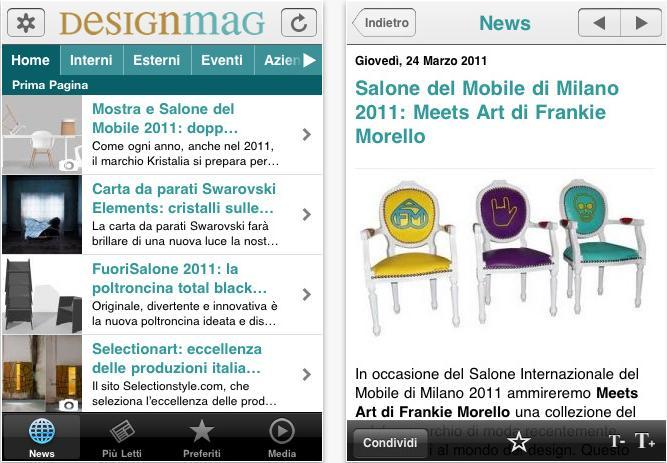This screenshot has width=667, height=463.
Task: Open Mostra e Salone del Mobile chevron
Action: [307, 135]
